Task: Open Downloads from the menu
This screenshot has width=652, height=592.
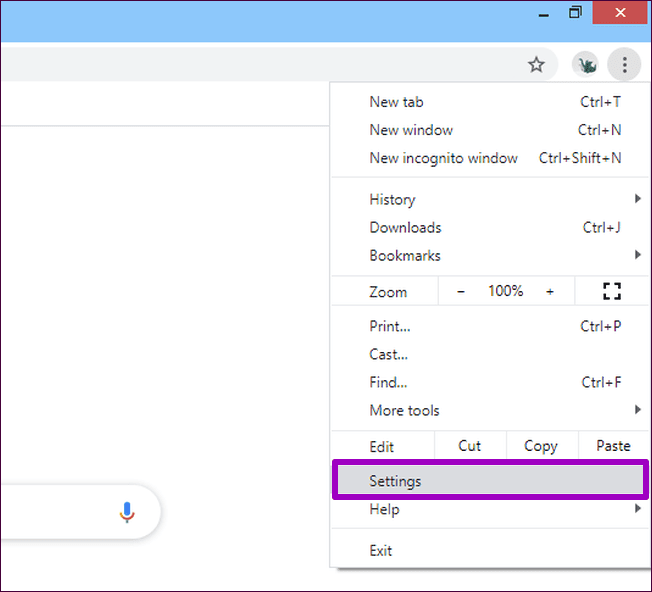Action: [x=490, y=228]
